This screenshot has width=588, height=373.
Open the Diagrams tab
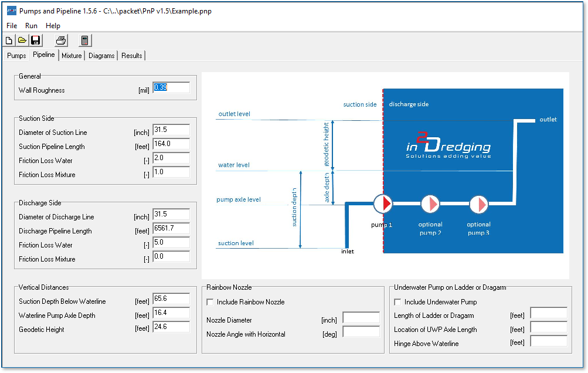(101, 56)
